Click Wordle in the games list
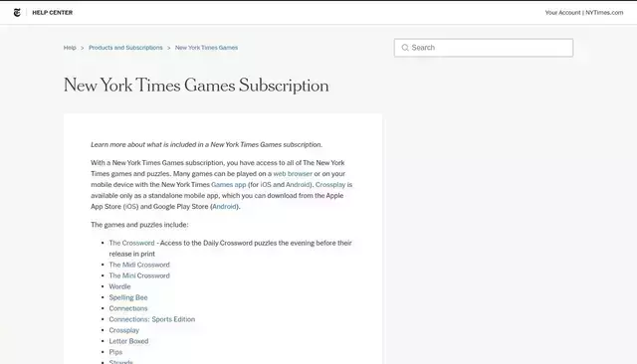637x364 pixels. pos(119,286)
